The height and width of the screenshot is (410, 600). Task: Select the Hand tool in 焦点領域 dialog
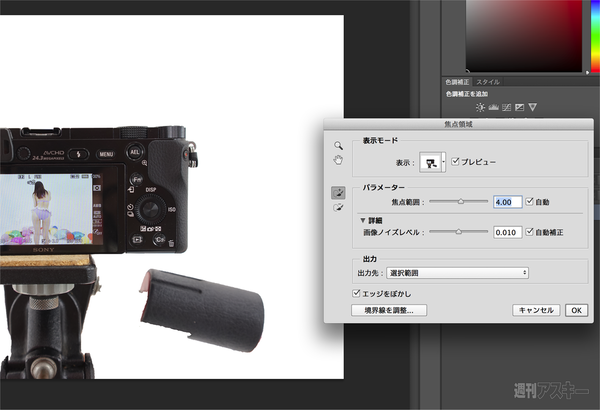tap(338, 160)
